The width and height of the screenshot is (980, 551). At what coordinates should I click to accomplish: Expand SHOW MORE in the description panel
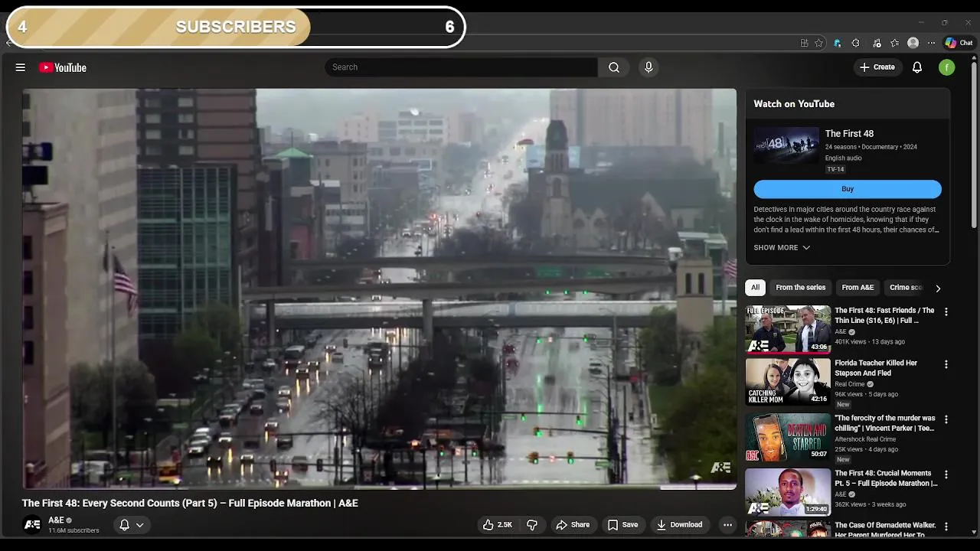coord(782,248)
